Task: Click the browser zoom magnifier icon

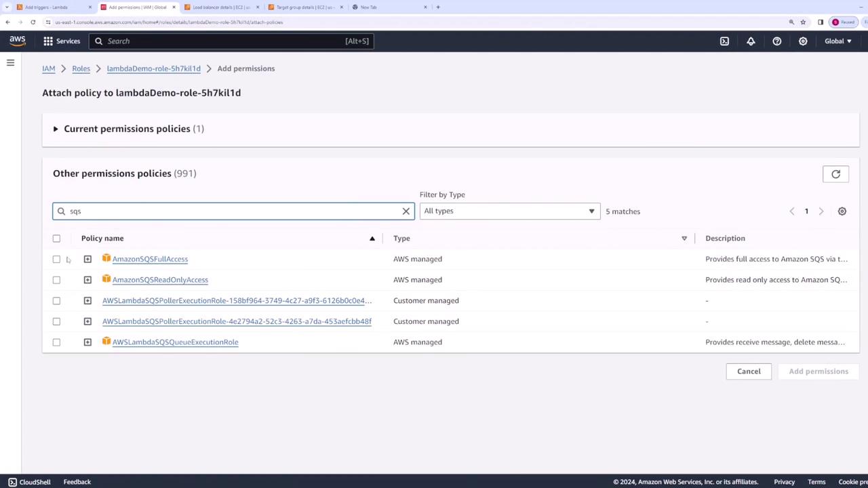Action: point(791,22)
